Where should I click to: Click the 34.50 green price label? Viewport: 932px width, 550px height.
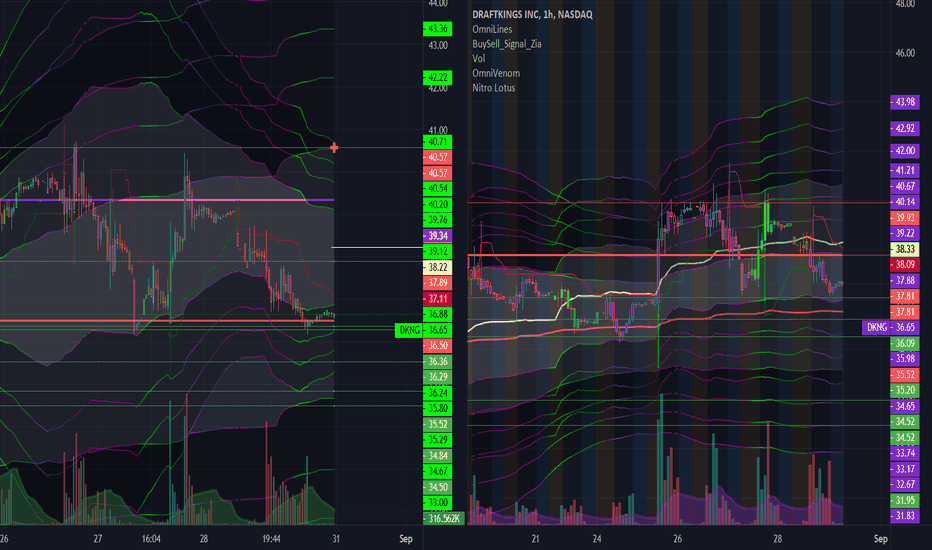tap(437, 487)
